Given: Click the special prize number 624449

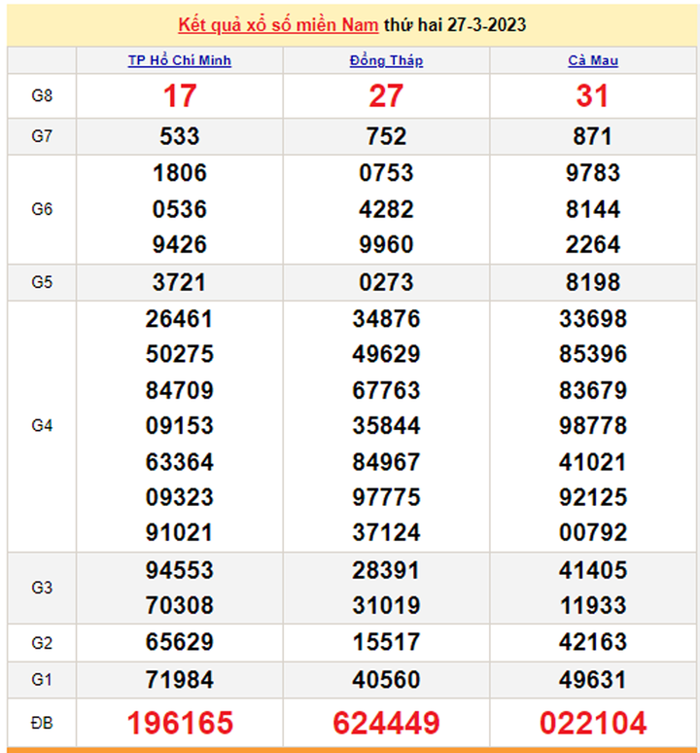Looking at the screenshot, I should [x=386, y=723].
